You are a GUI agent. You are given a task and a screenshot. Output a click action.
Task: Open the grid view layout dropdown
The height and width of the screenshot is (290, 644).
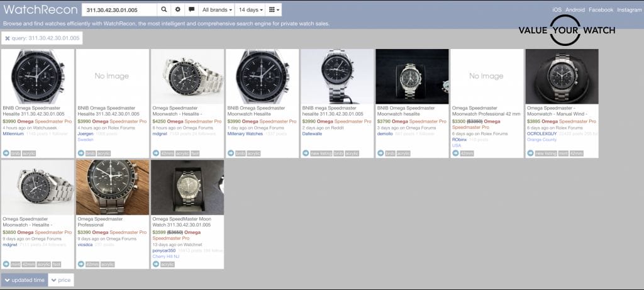coord(274,10)
